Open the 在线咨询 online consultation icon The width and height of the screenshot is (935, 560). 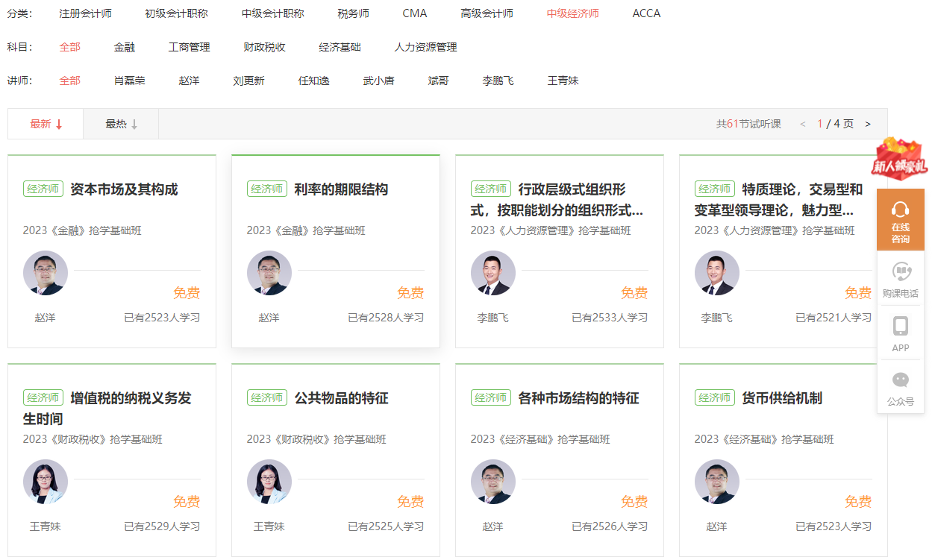pos(900,219)
